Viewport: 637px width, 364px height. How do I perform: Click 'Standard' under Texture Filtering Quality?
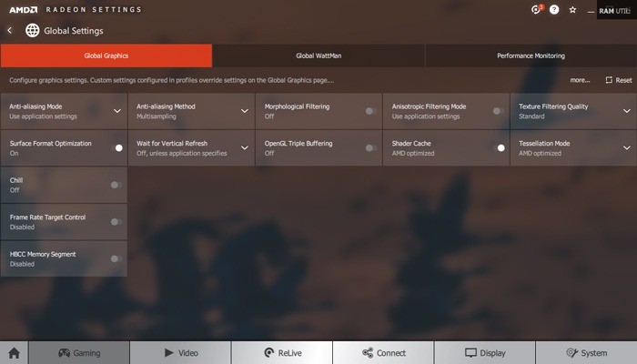tap(531, 116)
